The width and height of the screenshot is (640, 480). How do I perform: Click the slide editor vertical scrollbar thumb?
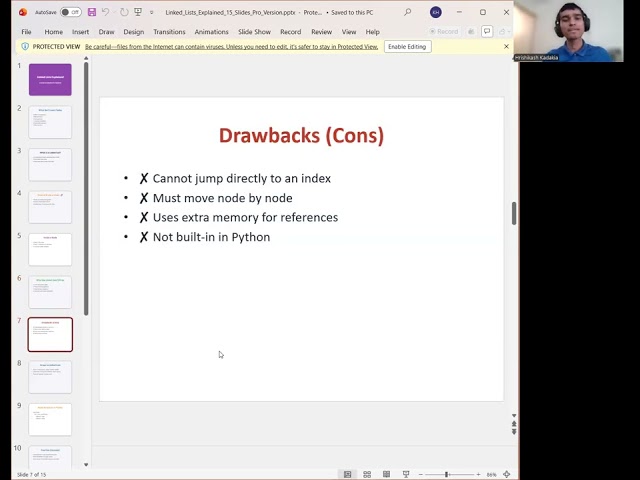click(514, 213)
